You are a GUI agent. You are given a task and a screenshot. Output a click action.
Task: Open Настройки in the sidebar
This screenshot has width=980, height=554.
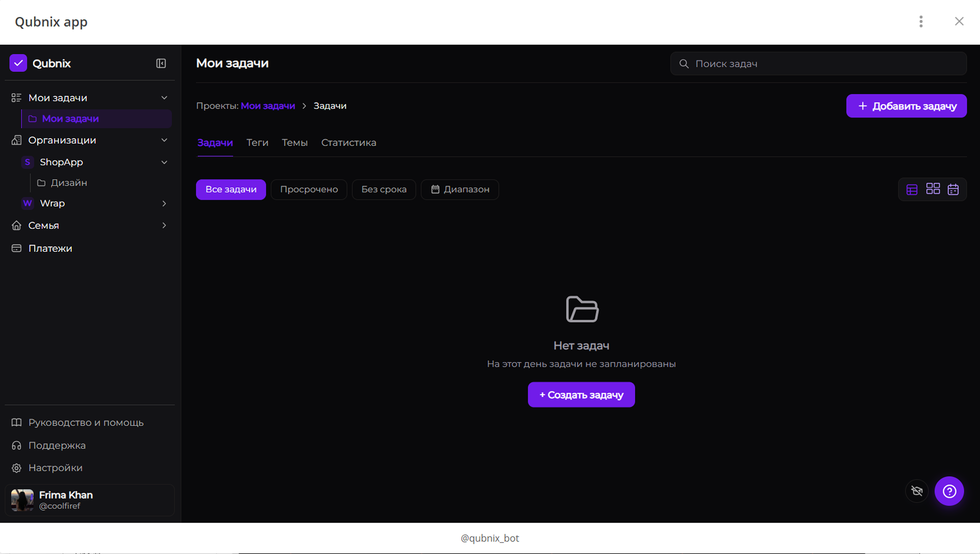[x=90, y=468]
